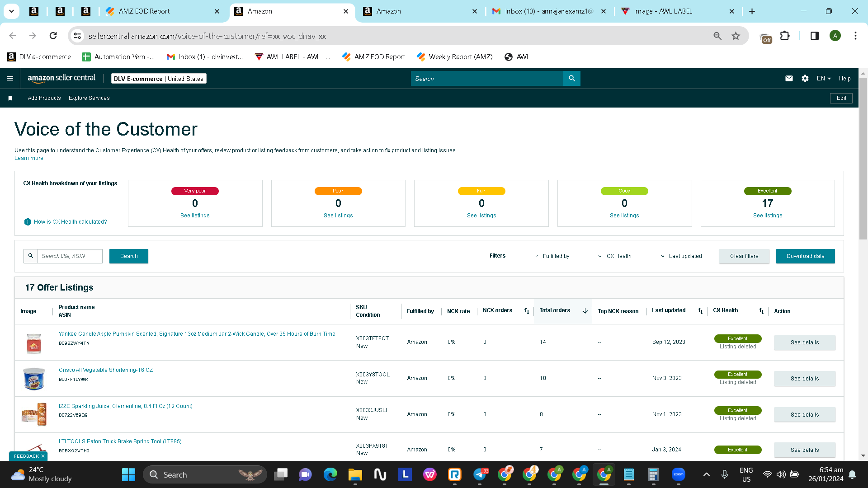The height and width of the screenshot is (488, 868).
Task: Open the Windows Start menu
Action: (x=128, y=474)
